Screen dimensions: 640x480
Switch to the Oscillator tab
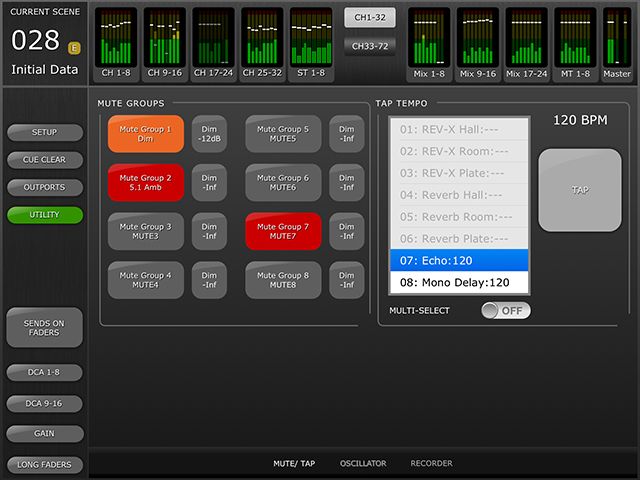tap(363, 464)
